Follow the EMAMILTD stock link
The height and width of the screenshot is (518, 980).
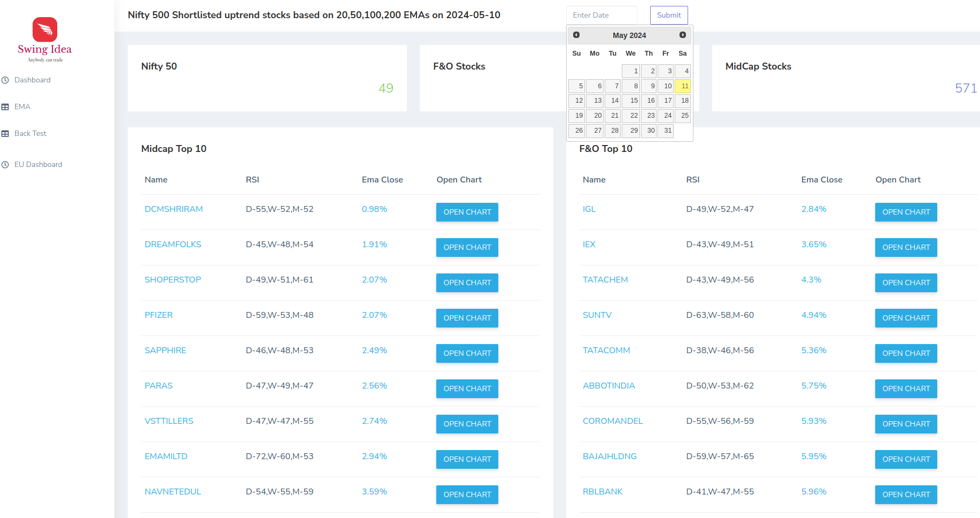coord(166,456)
